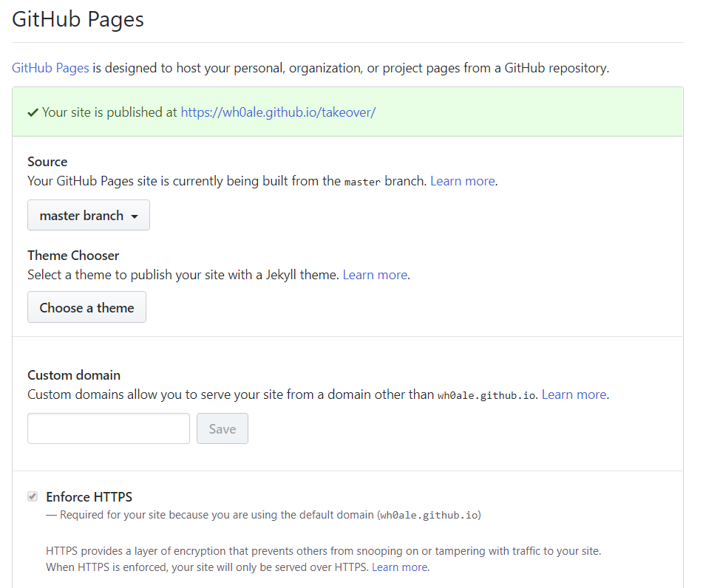Click Learn more in the HTTPS description
The image size is (703, 588).
[x=399, y=567]
